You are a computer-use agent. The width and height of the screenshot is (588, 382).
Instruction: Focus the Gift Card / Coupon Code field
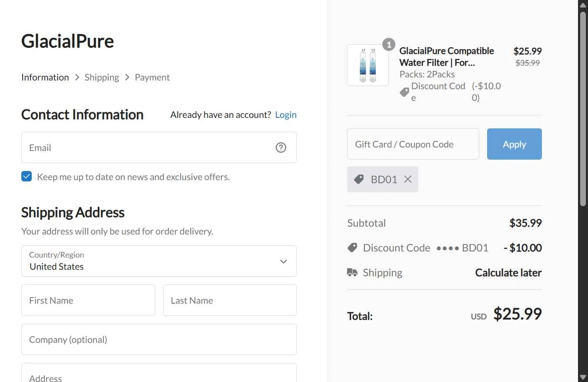[413, 144]
